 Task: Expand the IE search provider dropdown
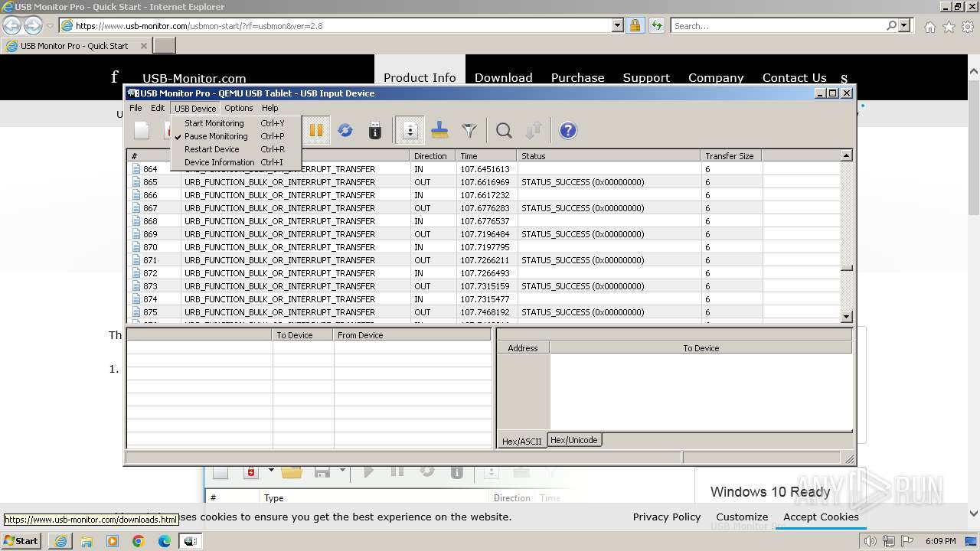point(904,25)
